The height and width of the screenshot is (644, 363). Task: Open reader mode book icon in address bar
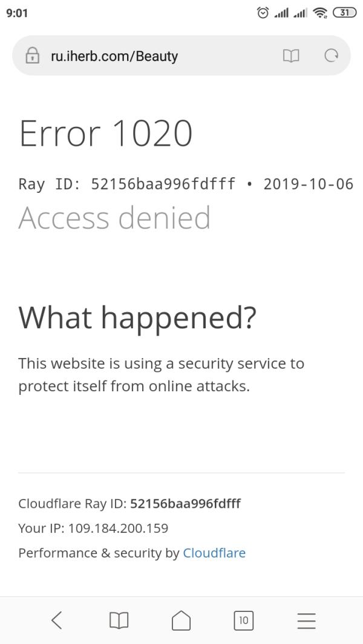291,56
